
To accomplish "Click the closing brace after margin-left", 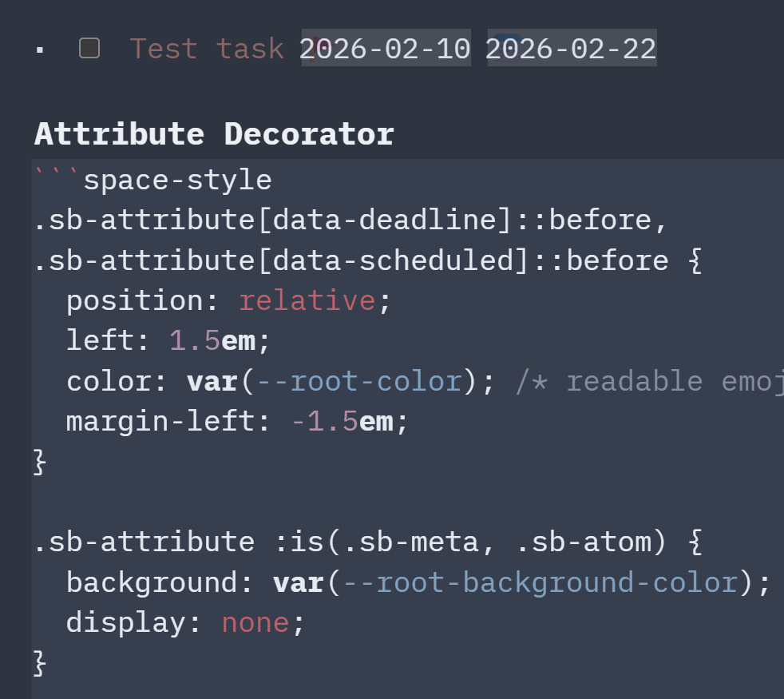I will pyautogui.click(x=40, y=462).
